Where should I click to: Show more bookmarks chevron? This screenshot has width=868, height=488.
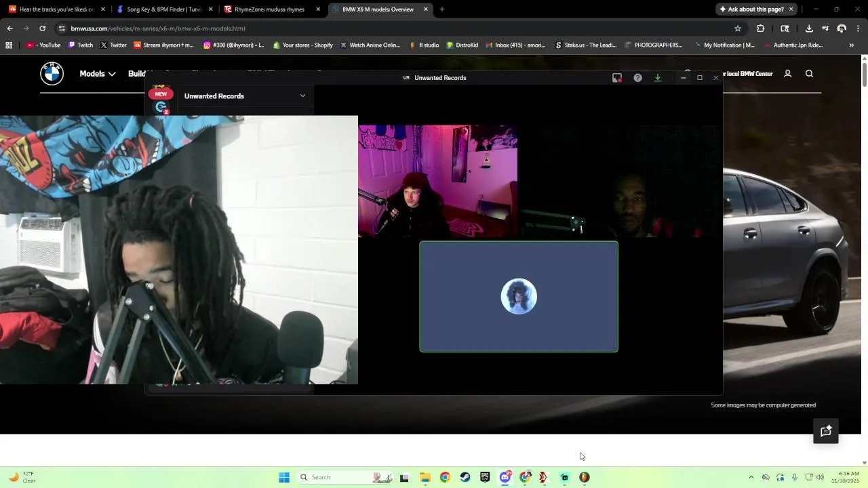point(852,45)
